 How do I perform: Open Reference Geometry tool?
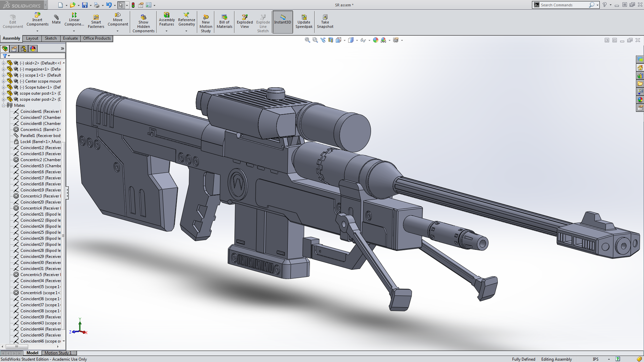[186, 19]
